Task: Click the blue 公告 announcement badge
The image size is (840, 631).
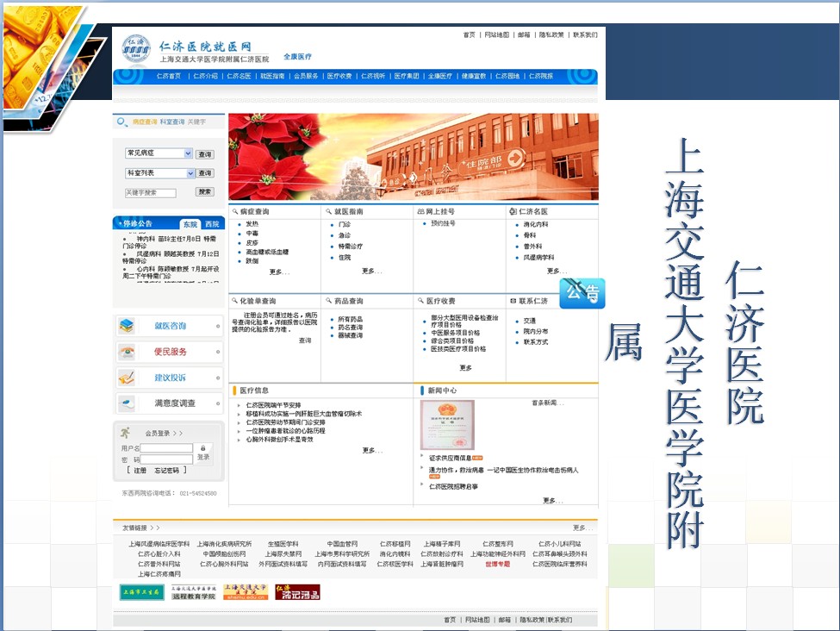Action: [582, 293]
